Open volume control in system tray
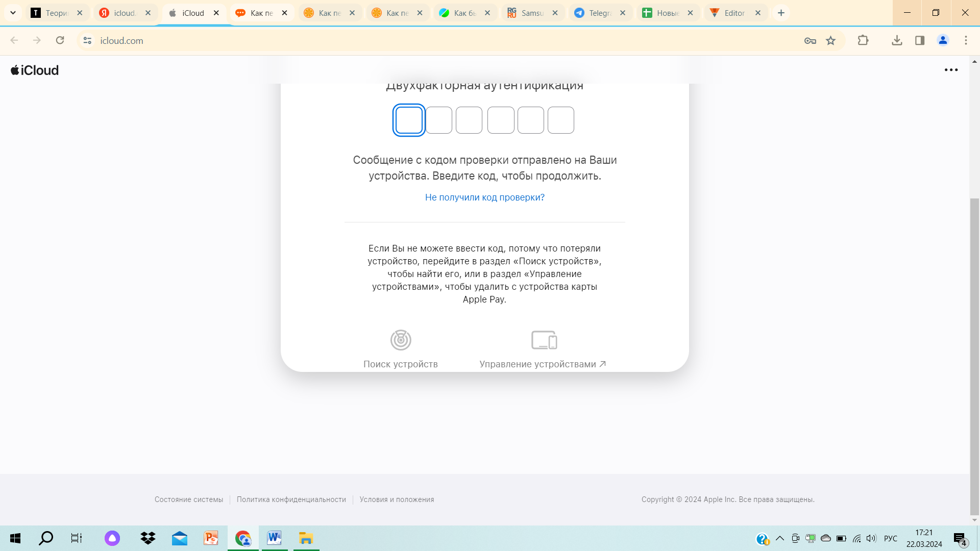 (x=871, y=538)
